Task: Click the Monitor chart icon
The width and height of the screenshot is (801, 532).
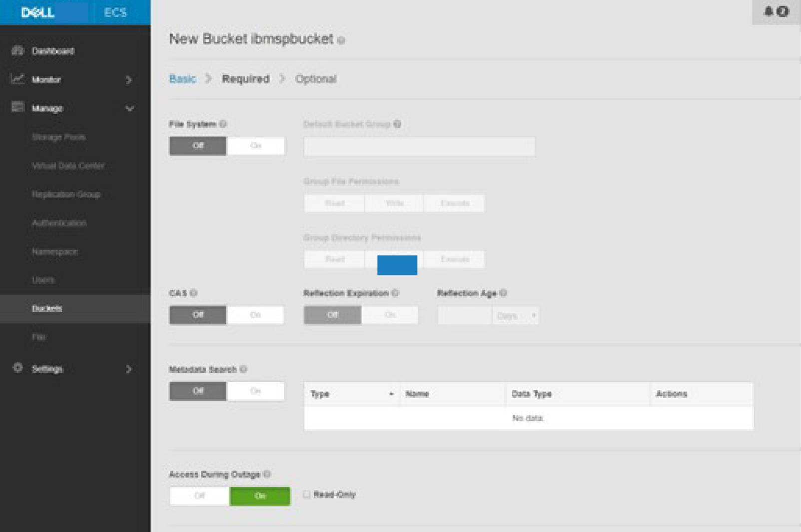Action: tap(18, 79)
